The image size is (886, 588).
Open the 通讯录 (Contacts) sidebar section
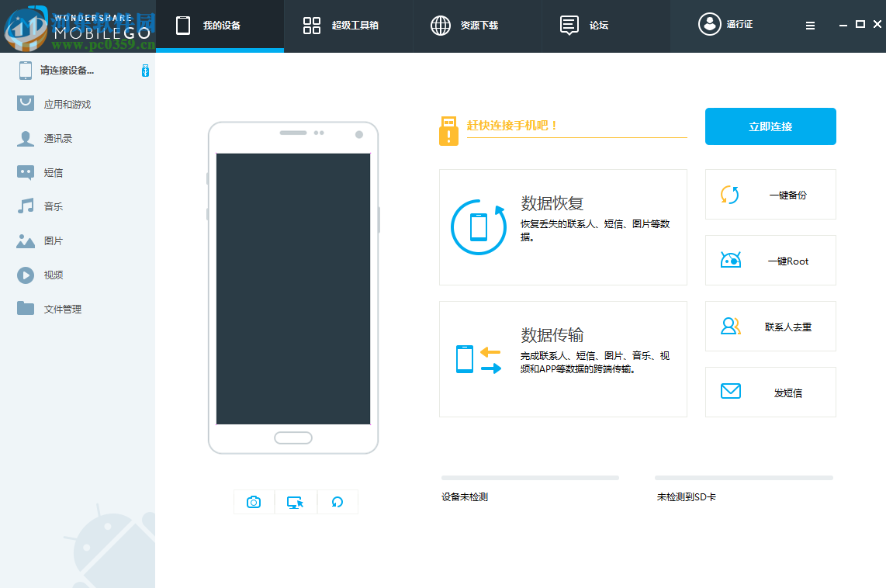coord(24,138)
